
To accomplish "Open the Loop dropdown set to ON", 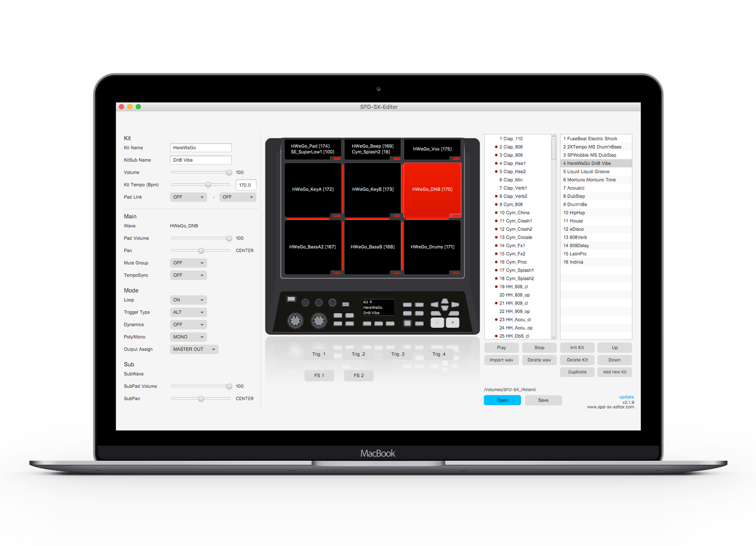I will 188,300.
